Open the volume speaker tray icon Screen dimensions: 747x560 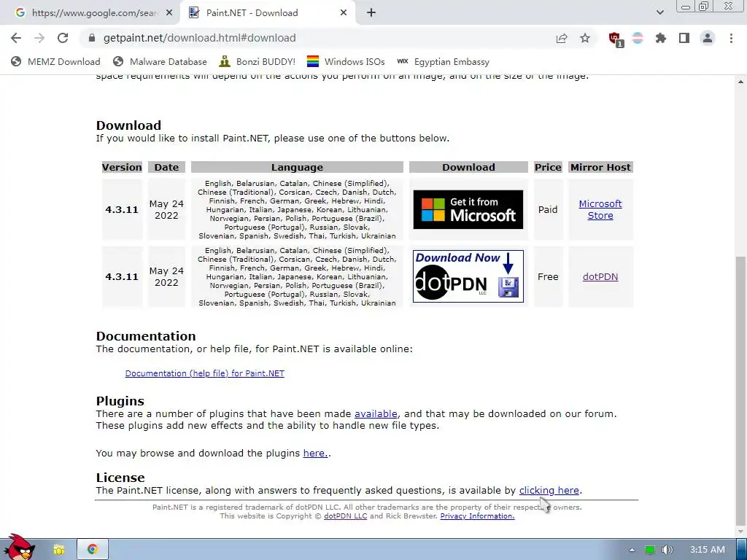click(x=667, y=550)
